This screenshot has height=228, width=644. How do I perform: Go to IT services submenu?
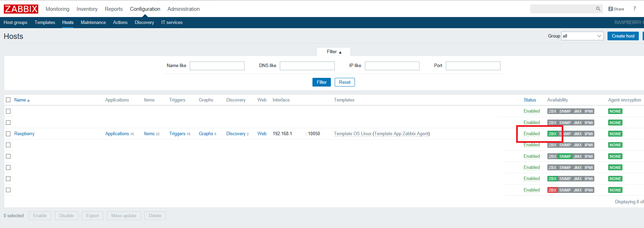172,23
